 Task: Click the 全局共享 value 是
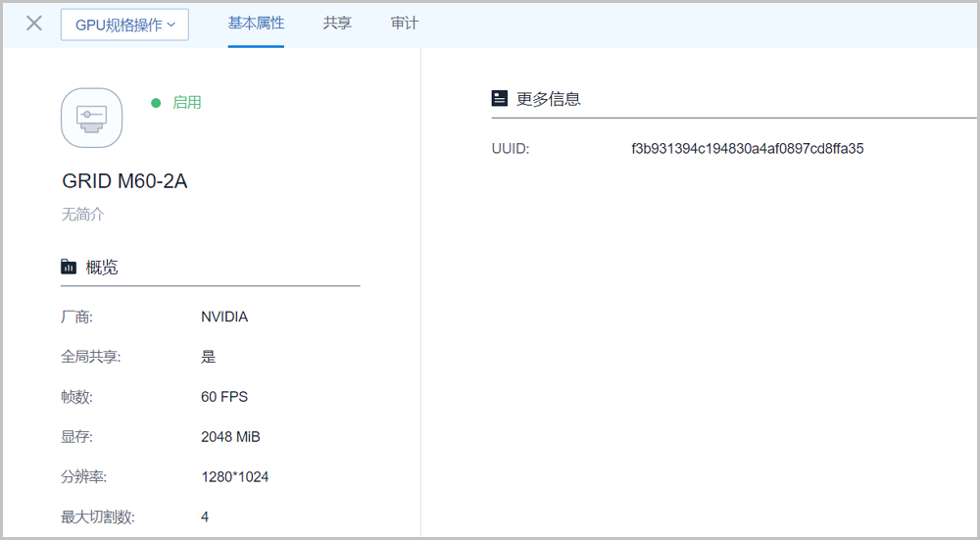click(208, 357)
